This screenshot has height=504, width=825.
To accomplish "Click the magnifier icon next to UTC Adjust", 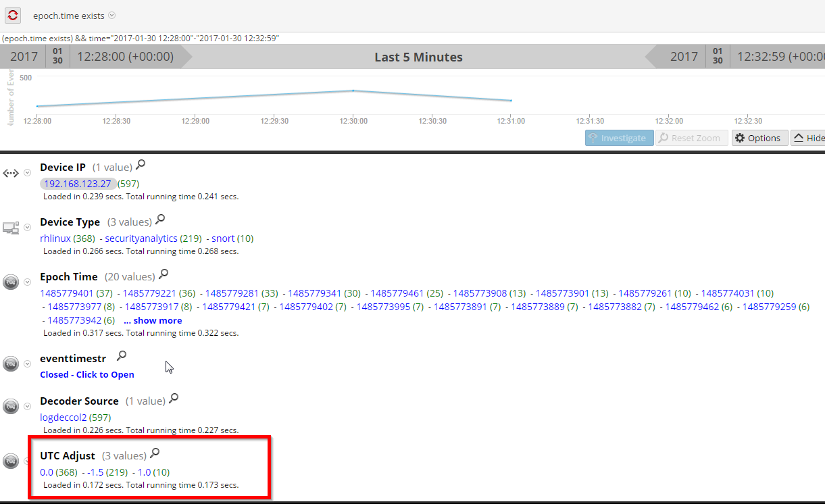I will [155, 454].
